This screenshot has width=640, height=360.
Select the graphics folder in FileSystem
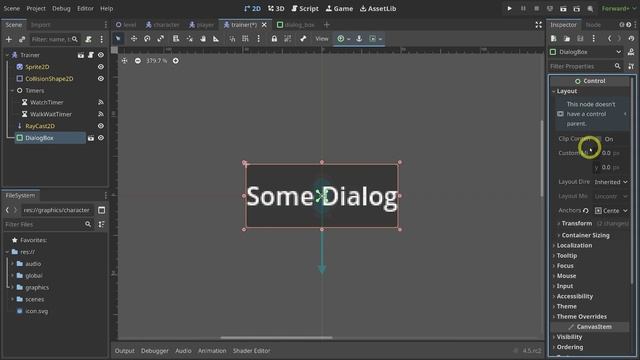(x=37, y=287)
